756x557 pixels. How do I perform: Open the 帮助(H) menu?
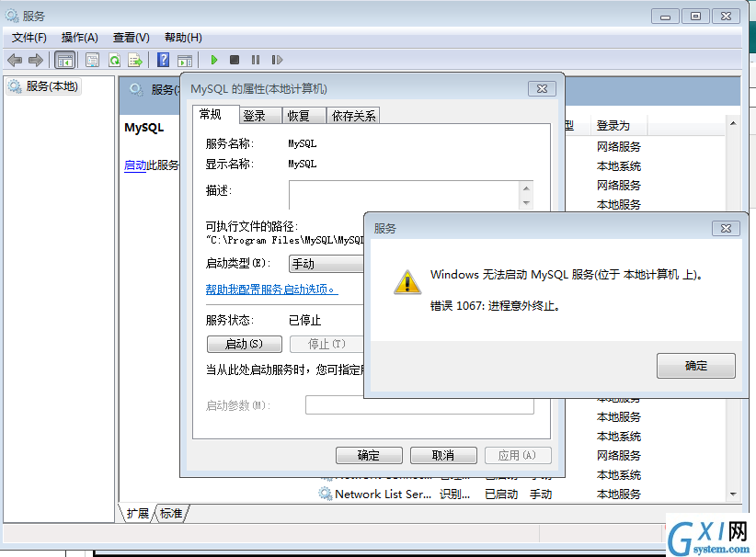[183, 38]
